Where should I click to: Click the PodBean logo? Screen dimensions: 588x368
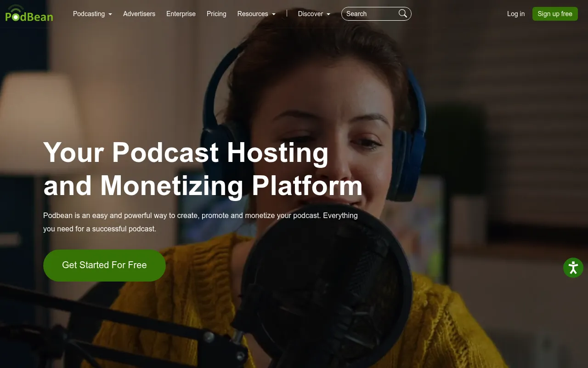coord(29,14)
